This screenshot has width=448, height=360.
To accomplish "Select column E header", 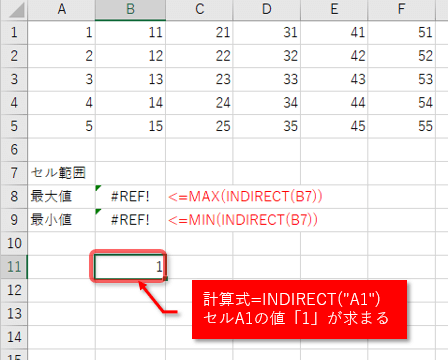I will [334, 9].
